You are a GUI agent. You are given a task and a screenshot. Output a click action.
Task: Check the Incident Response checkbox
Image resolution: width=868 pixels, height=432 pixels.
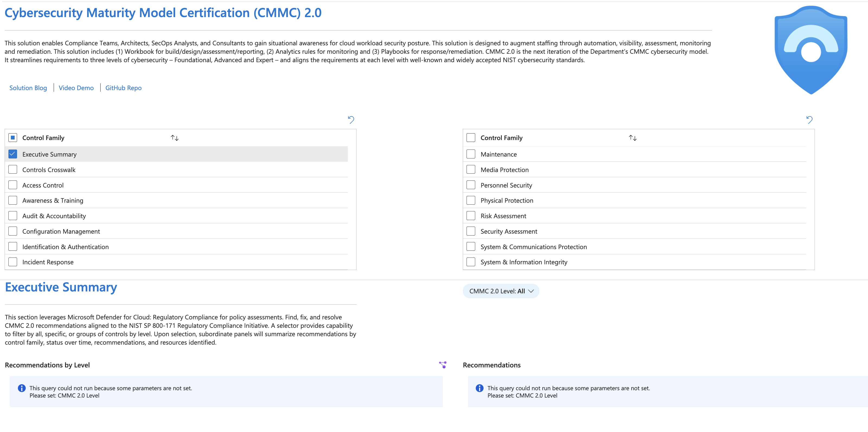13,262
